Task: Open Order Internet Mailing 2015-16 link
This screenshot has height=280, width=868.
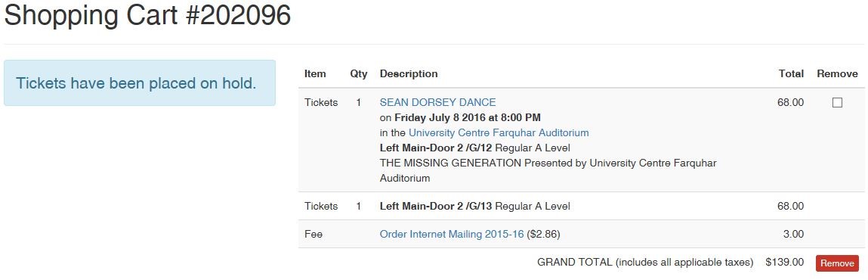Action: [x=452, y=235]
